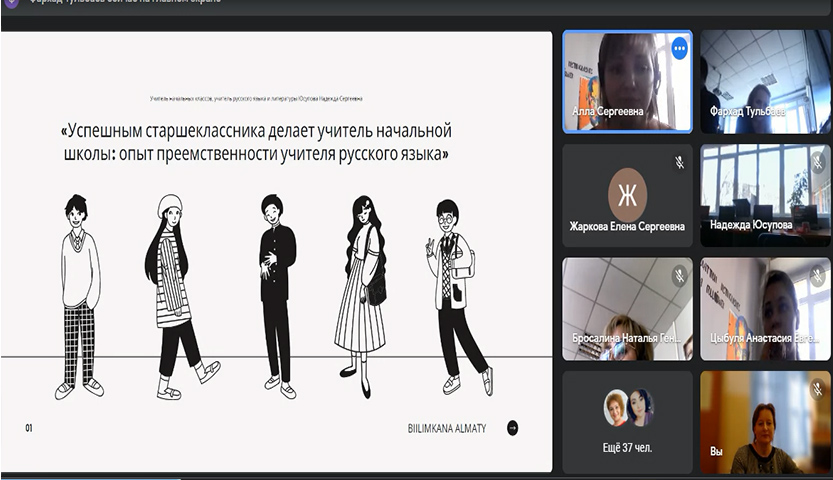833x480 pixels.
Task: Click muted mic icon on Бросалина Наталья tile
Action: [x=680, y=274]
